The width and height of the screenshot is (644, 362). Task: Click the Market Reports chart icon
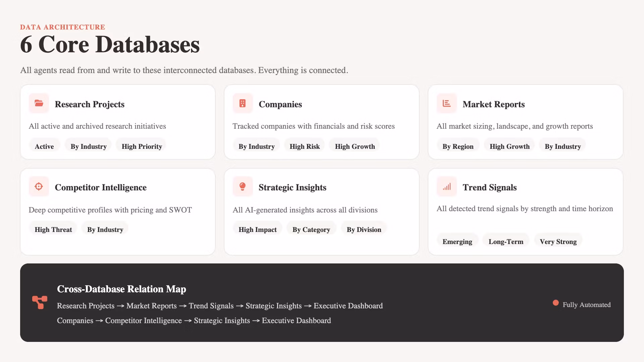tap(446, 103)
